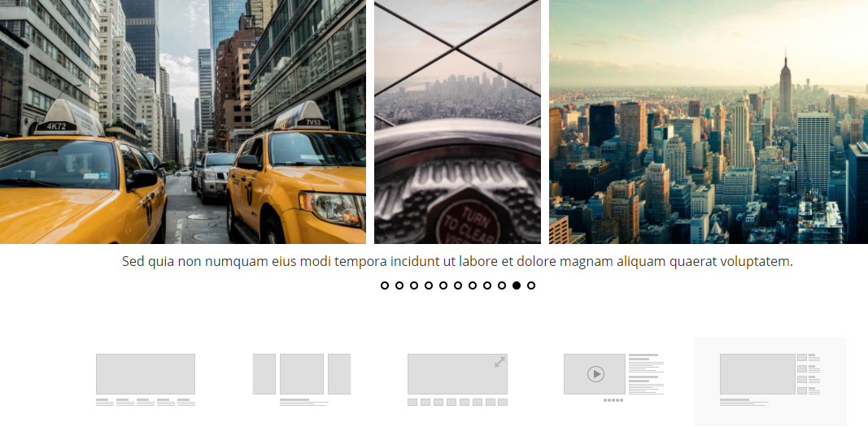Select the highlighted layout icon with side thumbnails
The height and width of the screenshot is (427, 868).
[x=770, y=380]
